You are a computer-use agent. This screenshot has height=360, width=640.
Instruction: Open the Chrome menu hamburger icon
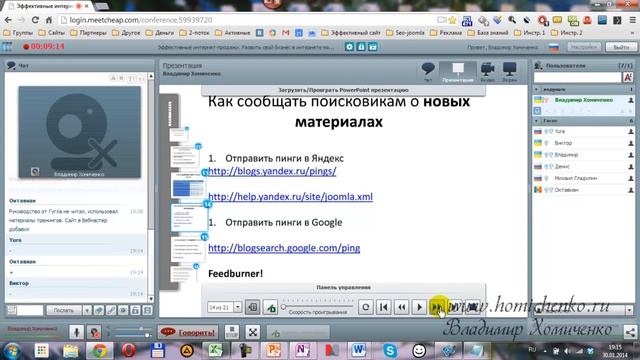(x=632, y=20)
